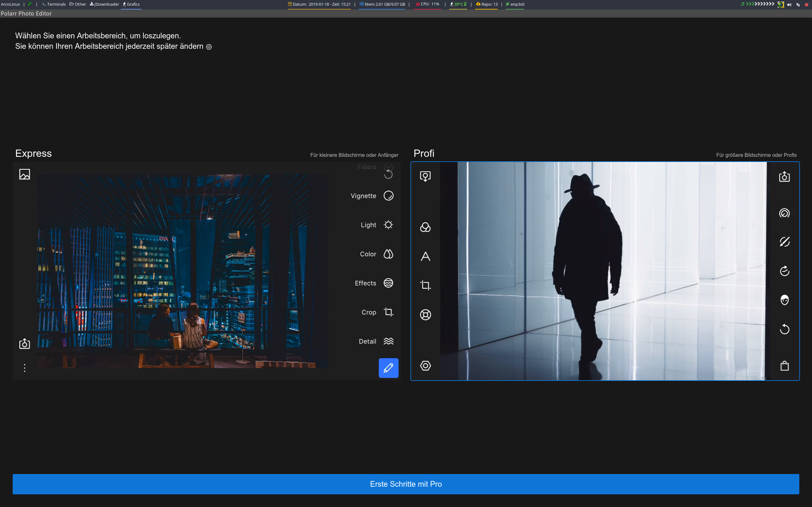The width and height of the screenshot is (812, 507).
Task: Open the Light adjustment tool
Action: (388, 225)
